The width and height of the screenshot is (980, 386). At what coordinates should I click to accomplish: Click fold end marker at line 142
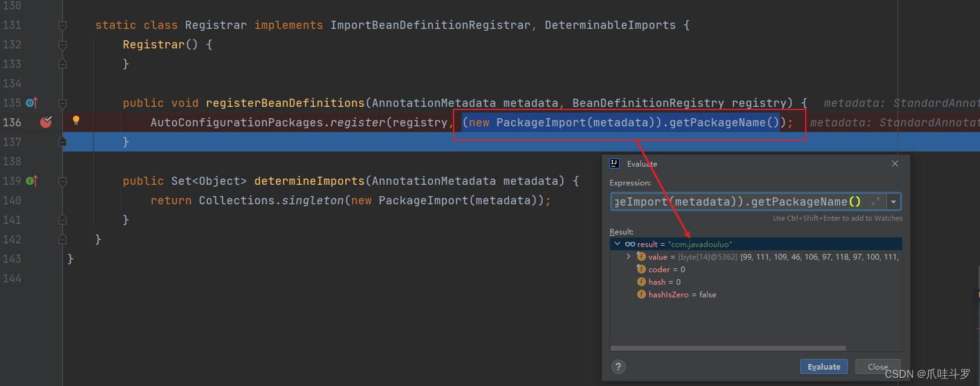point(62,240)
